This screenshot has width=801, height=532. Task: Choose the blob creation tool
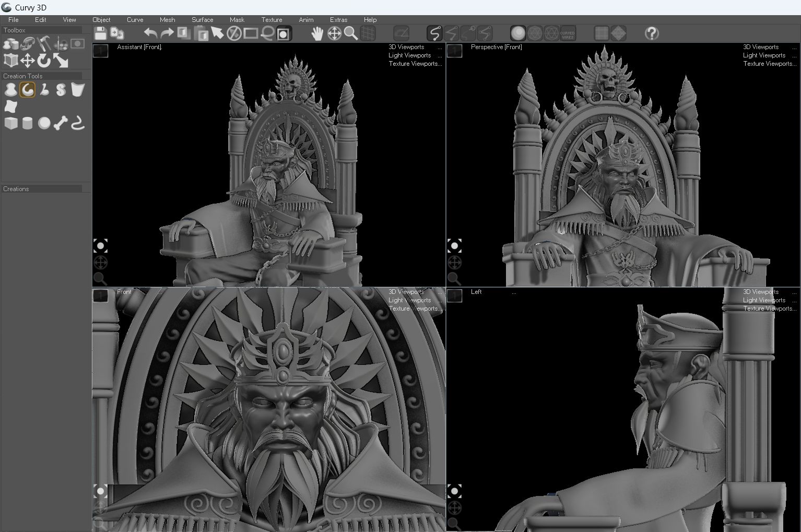pyautogui.click(x=10, y=90)
